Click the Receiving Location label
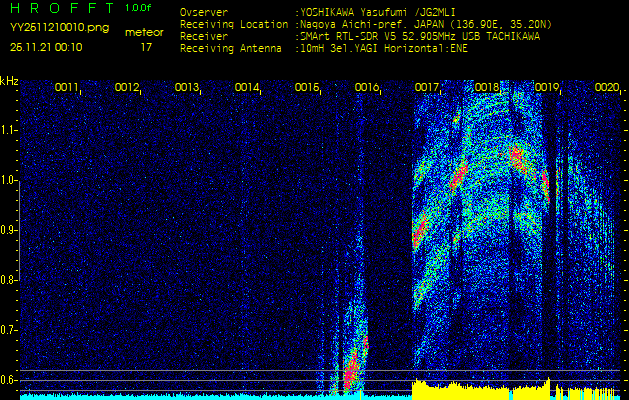 234,24
